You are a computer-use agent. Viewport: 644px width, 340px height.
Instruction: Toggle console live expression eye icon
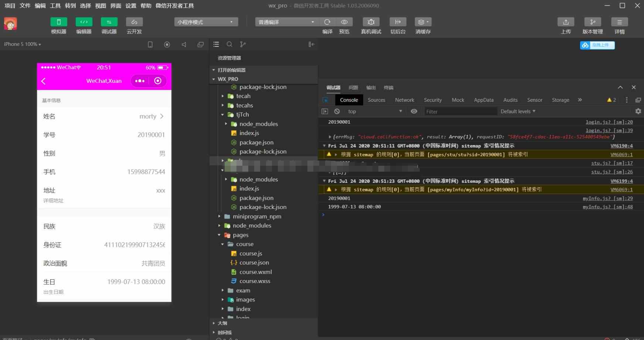(x=414, y=111)
